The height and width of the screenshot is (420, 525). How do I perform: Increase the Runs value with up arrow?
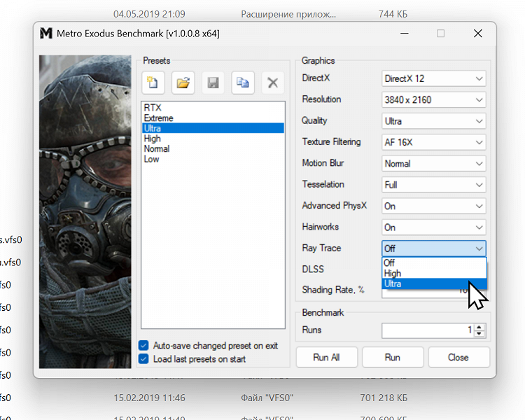[479, 327]
